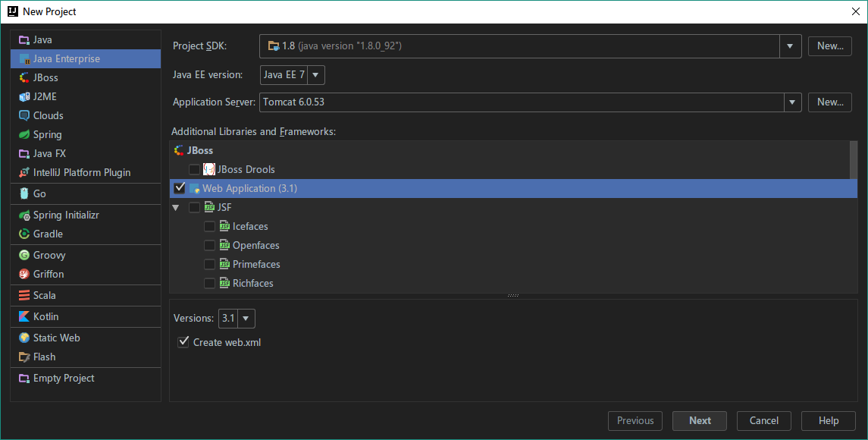
Task: Enable the Icefaces checkbox
Action: 209,226
